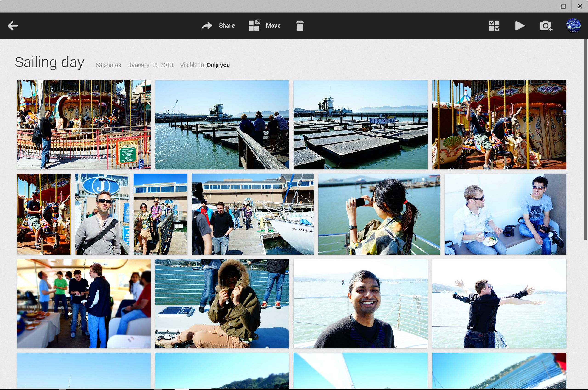Open carousel photo with Entrance sign
Image resolution: width=588 pixels, height=390 pixels.
pyautogui.click(x=84, y=125)
